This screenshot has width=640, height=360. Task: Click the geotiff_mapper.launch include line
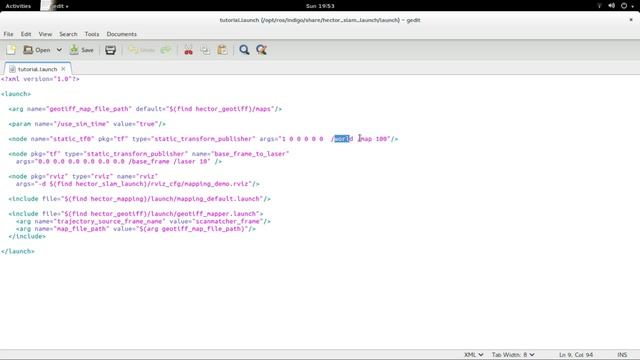point(136,214)
